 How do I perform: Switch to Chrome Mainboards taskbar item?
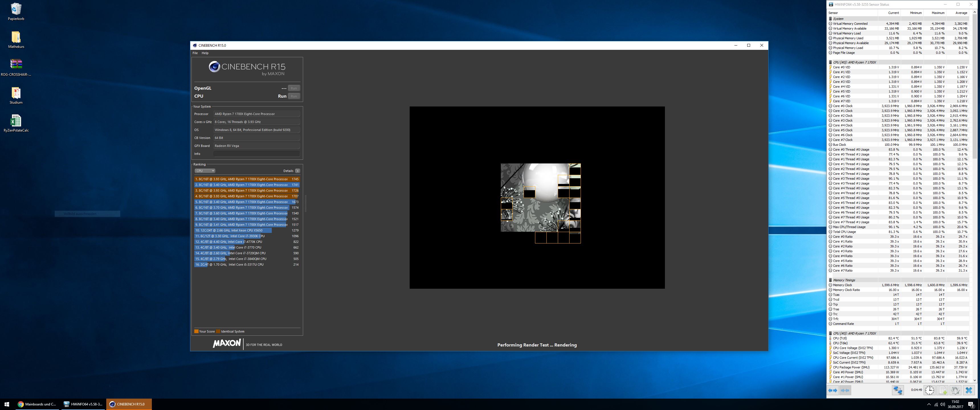click(37, 404)
